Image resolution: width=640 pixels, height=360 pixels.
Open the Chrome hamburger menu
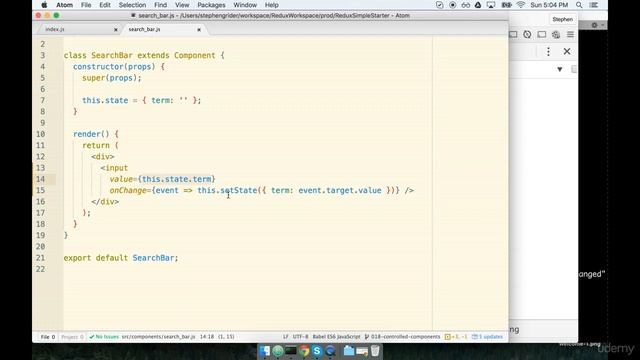pyautogui.click(x=570, y=35)
